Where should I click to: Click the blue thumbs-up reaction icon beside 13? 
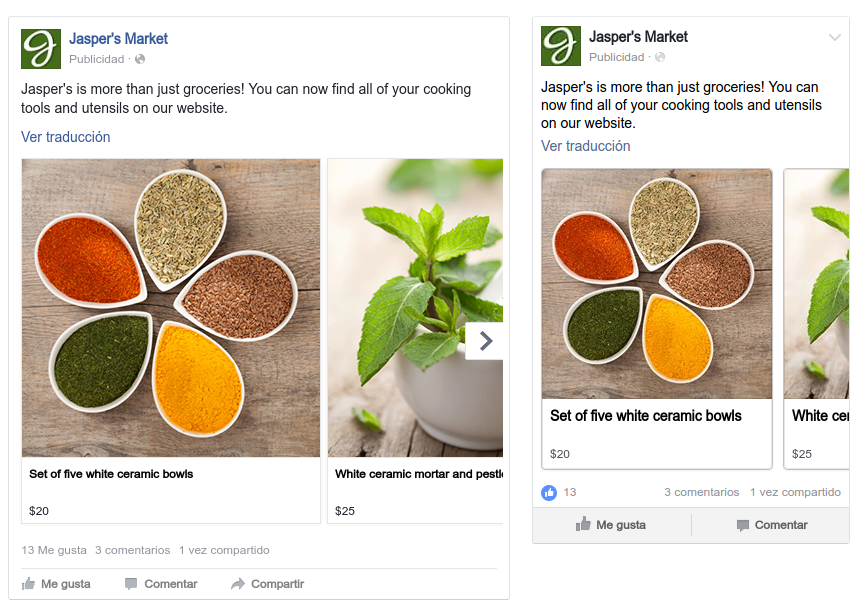(550, 492)
